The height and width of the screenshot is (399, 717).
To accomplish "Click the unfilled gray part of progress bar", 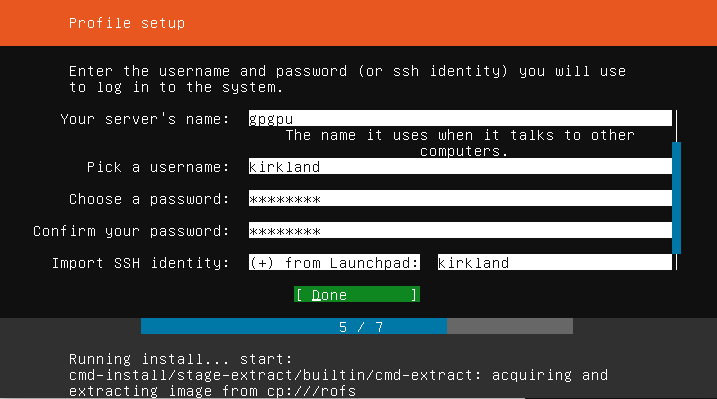I will pos(510,326).
